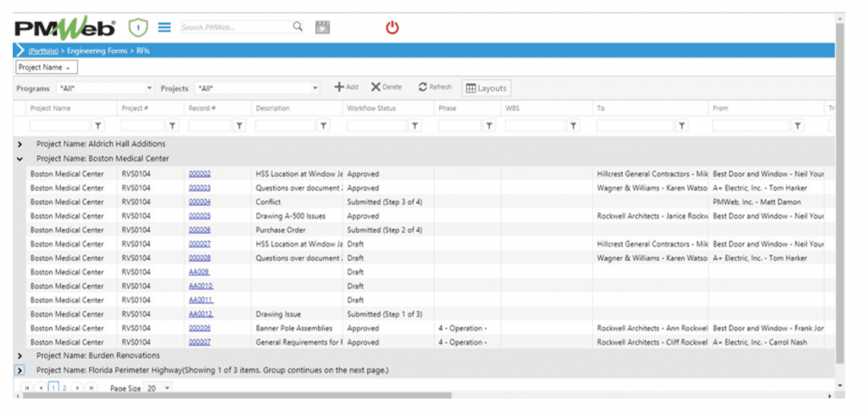Click the magnifier search icon
868x416 pixels.
click(x=298, y=26)
